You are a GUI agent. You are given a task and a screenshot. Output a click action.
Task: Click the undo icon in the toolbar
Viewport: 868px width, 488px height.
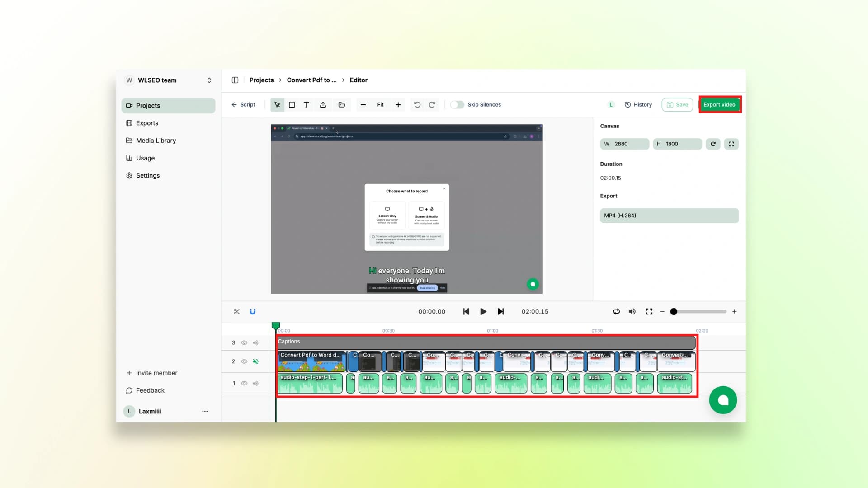tap(417, 104)
